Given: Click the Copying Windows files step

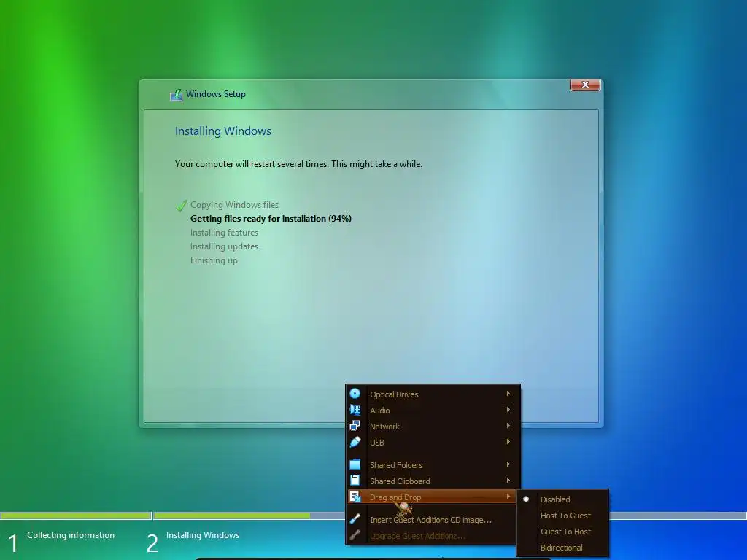Looking at the screenshot, I should point(234,205).
